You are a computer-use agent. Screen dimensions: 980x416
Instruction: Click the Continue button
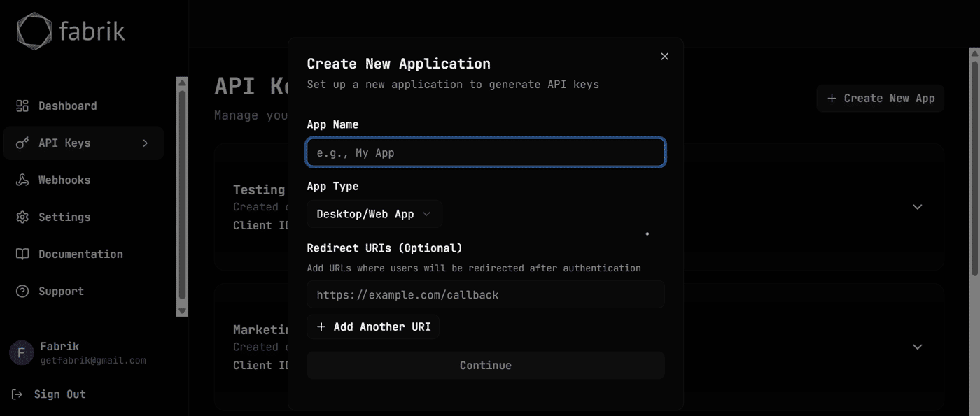point(486,365)
